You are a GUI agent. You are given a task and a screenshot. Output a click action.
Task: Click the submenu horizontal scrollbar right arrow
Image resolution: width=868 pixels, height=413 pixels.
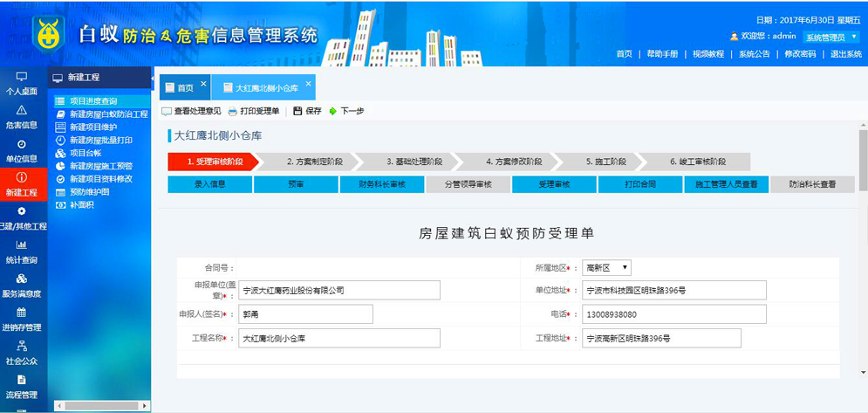tap(146, 406)
